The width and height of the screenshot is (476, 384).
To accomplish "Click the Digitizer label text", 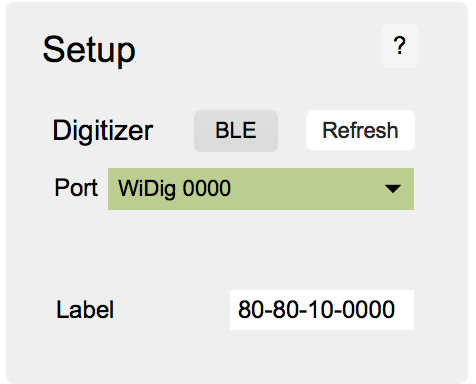I will pyautogui.click(x=103, y=131).
